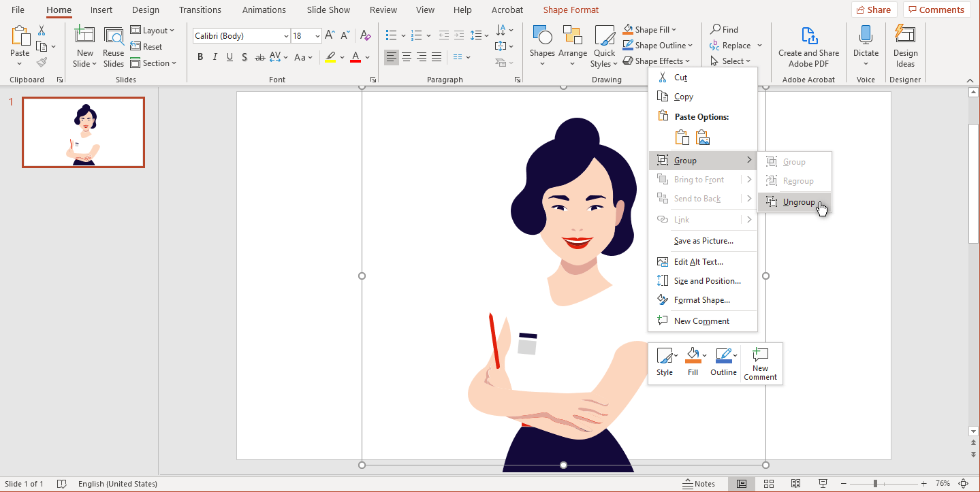
Task: Switch to the Transitions tab
Action: coord(200,10)
